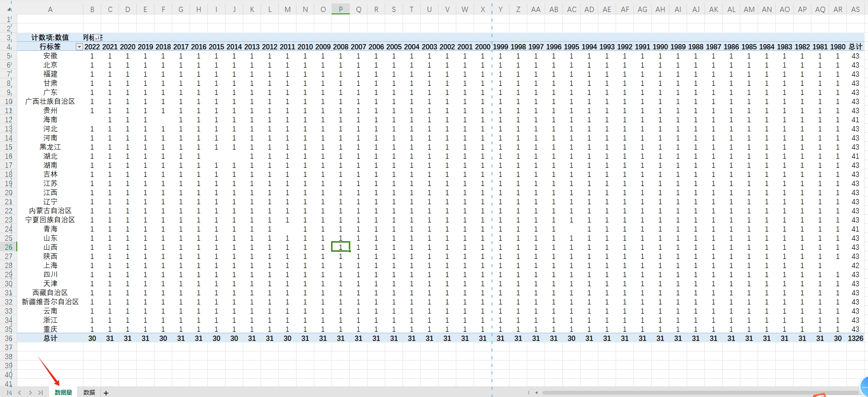
Task: Select the 1999 year header cell
Action: (x=500, y=47)
